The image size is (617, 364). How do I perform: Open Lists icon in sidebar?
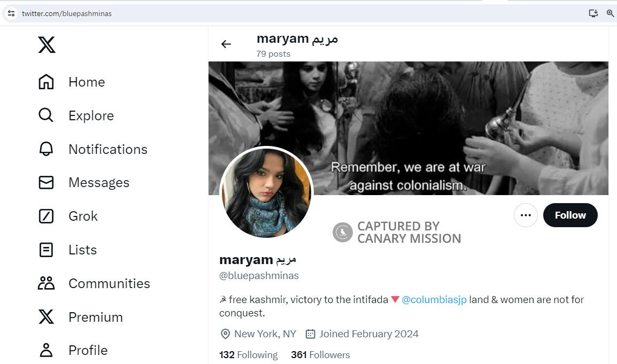(x=47, y=250)
